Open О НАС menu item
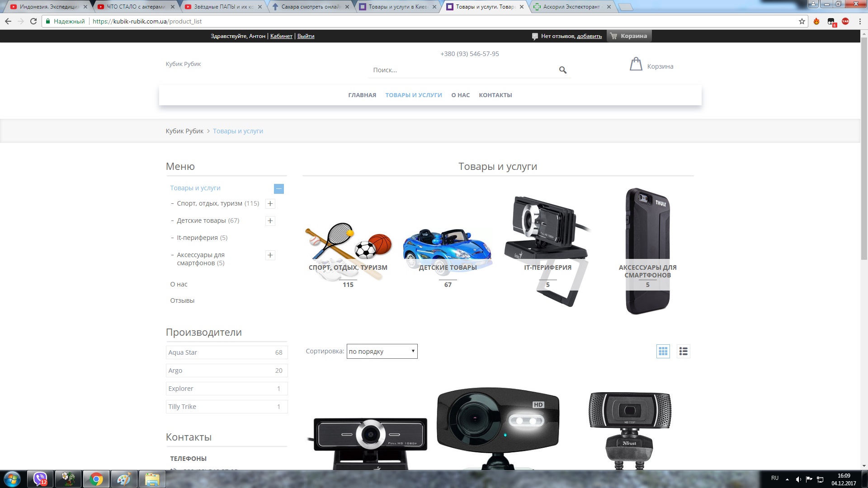 coord(460,95)
